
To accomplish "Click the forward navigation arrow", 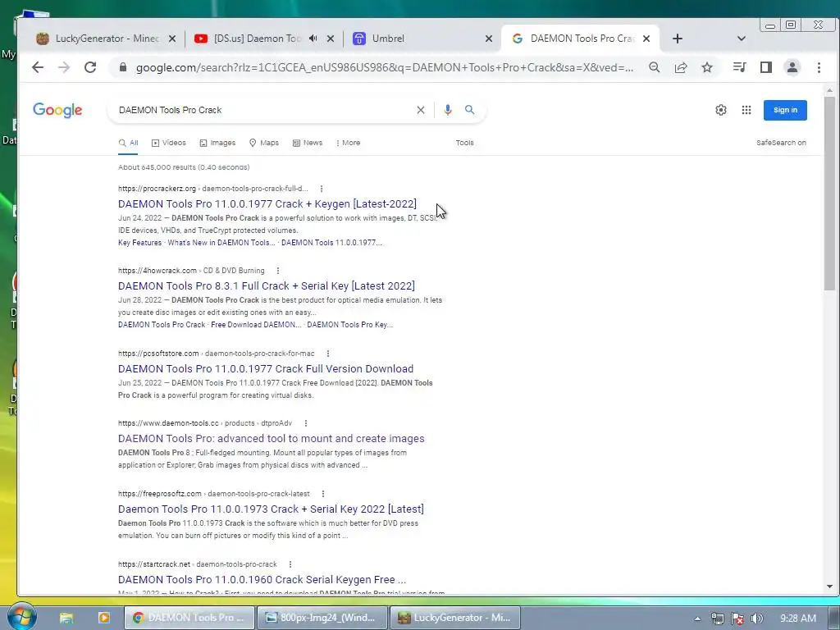I will tap(64, 67).
